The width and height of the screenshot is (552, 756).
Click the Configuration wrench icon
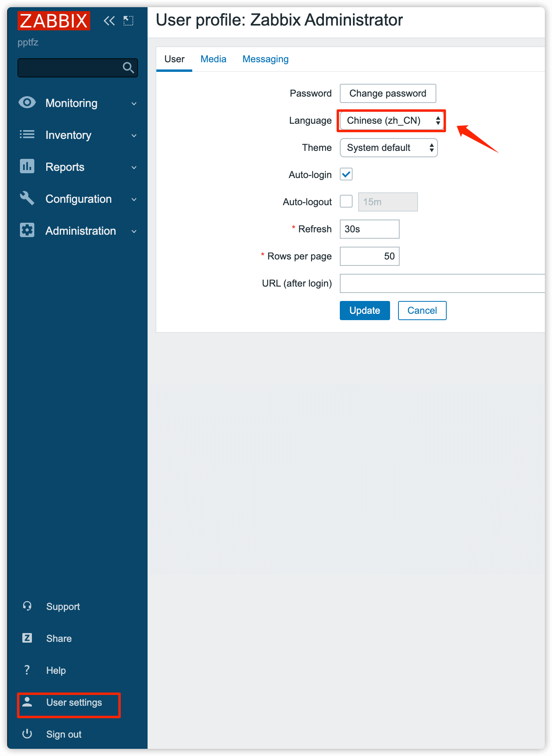coord(27,198)
